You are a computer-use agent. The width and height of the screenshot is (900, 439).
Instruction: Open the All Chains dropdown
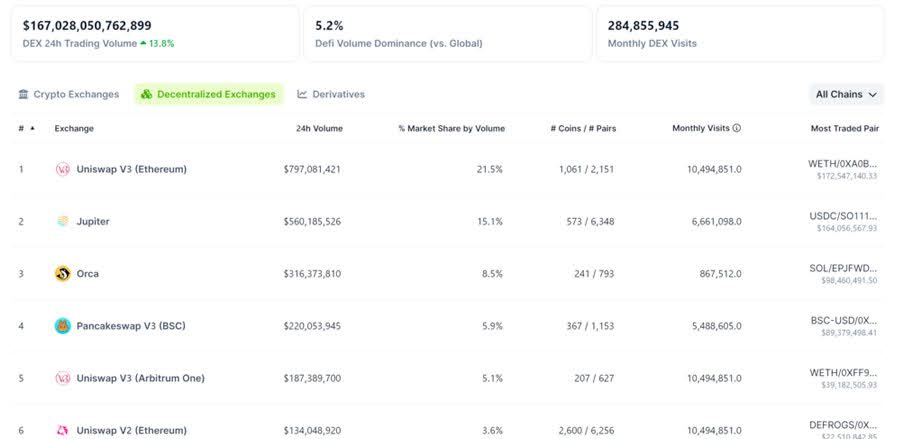pos(846,94)
